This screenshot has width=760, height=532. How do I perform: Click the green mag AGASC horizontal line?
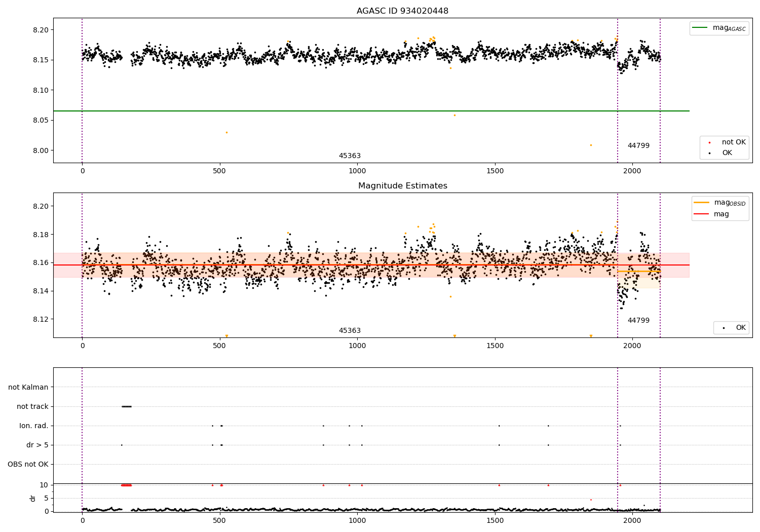pyautogui.click(x=371, y=111)
